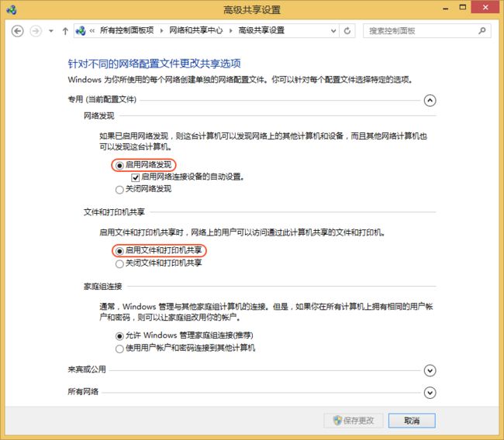This screenshot has height=440, width=504.
Task: Click the 网络发现 section label
Action: [x=99, y=115]
